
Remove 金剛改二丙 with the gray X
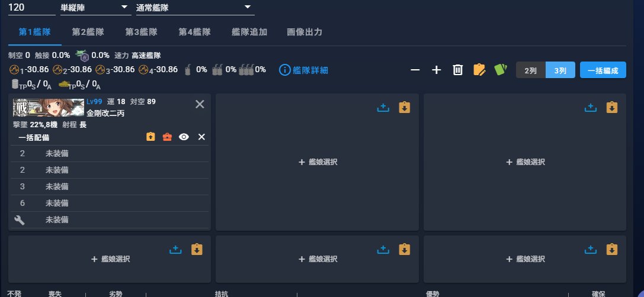pos(200,104)
